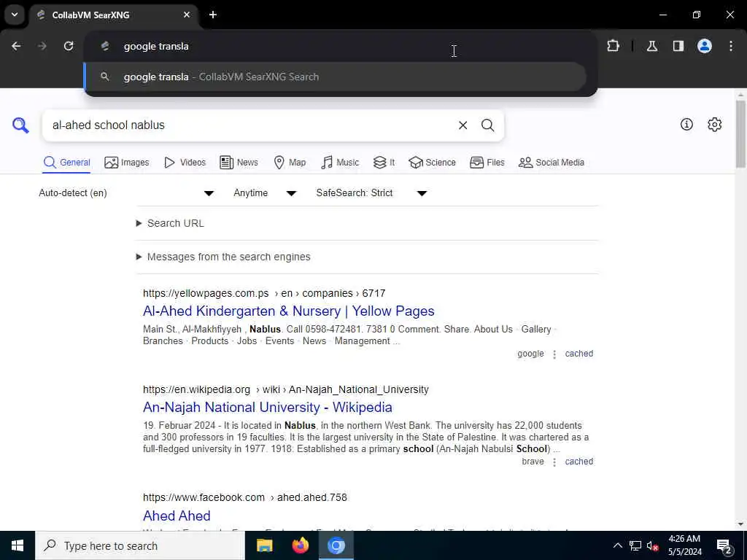The width and height of the screenshot is (747, 560).
Task: Open the tab search chevron
Action: 15,15
